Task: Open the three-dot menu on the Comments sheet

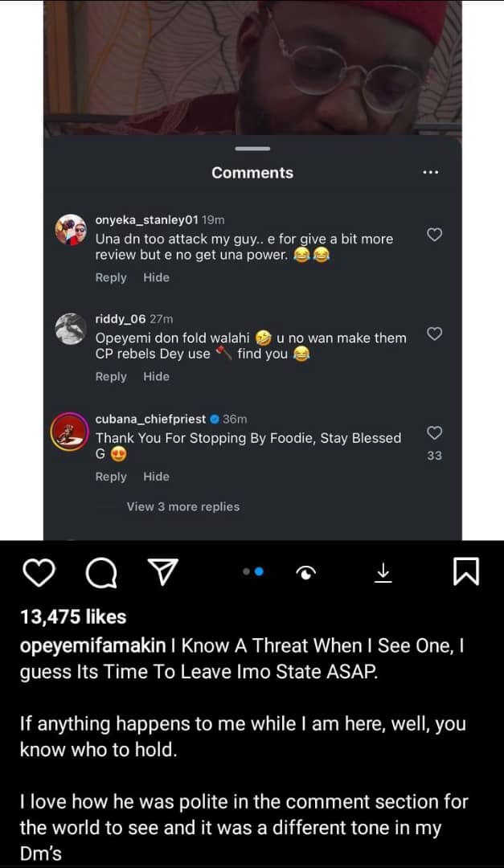Action: (431, 172)
